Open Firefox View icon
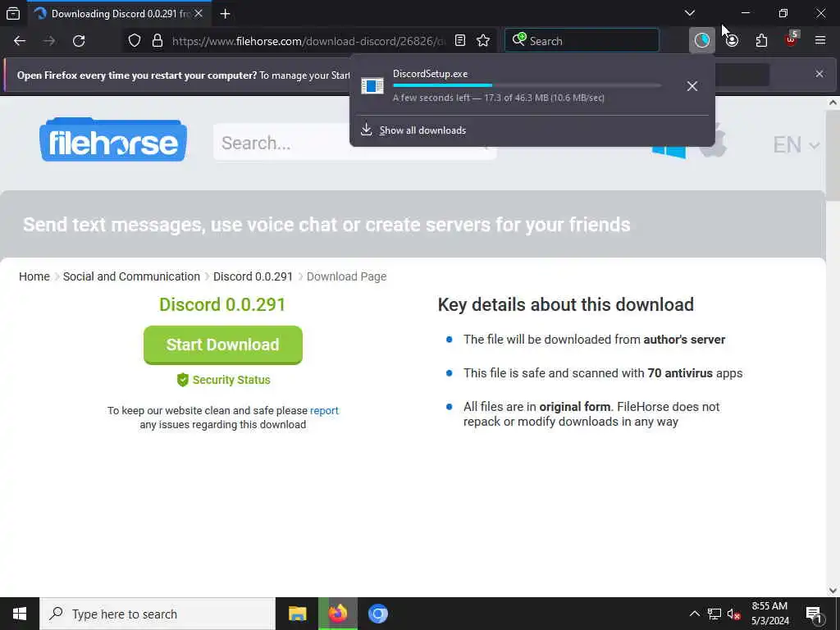Screen dimensions: 840x630 tap(13, 13)
